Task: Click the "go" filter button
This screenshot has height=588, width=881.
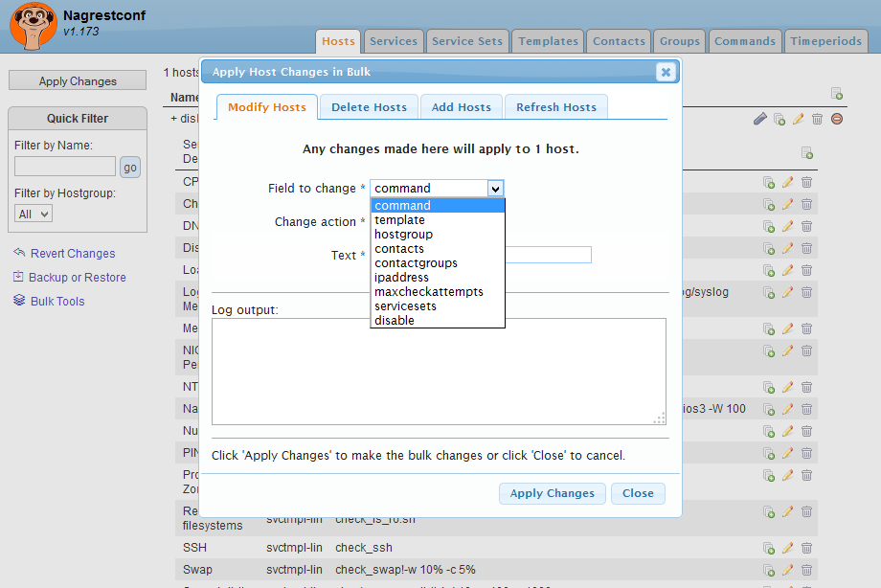Action: (x=130, y=167)
